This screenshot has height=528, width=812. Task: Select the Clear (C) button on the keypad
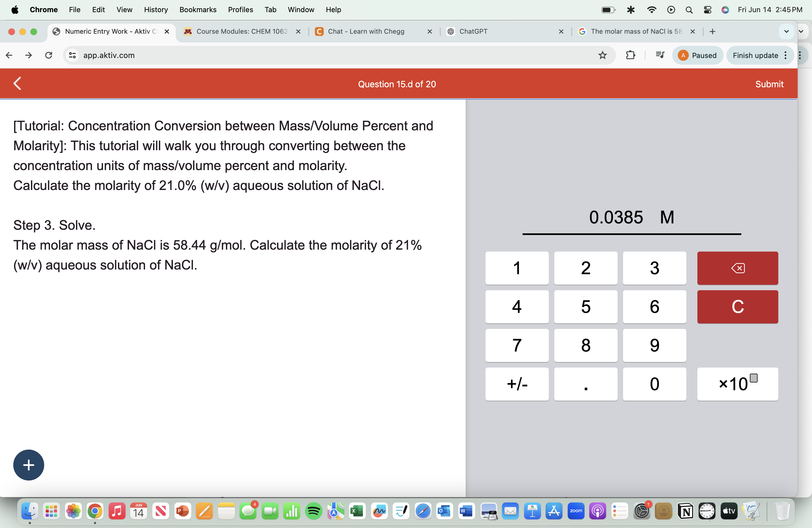[x=738, y=307]
